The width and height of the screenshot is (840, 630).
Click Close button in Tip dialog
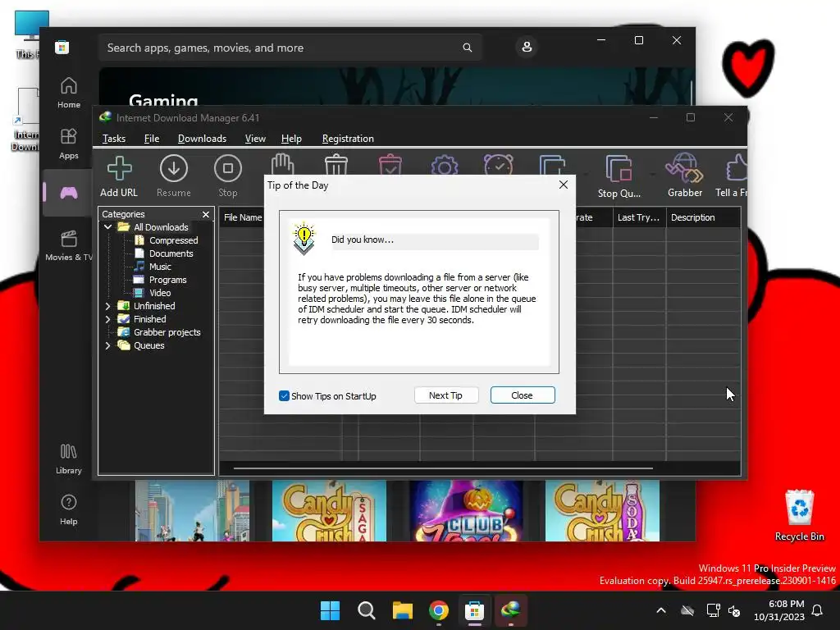[x=523, y=395]
